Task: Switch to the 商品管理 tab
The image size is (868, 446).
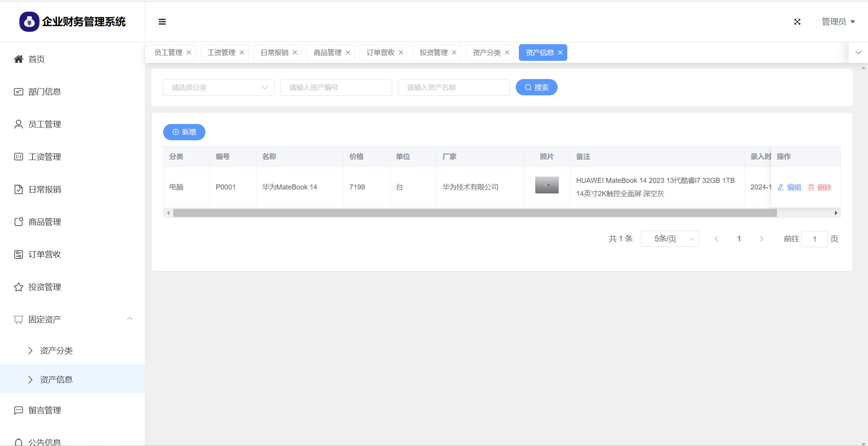Action: (327, 53)
